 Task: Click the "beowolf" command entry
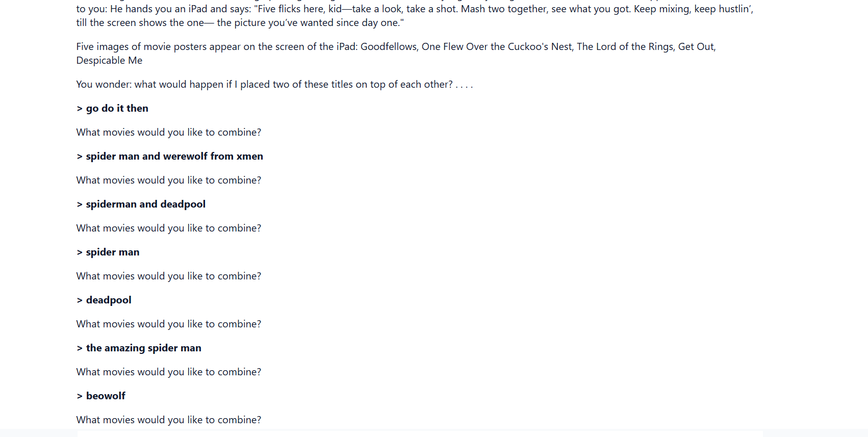[x=106, y=396]
